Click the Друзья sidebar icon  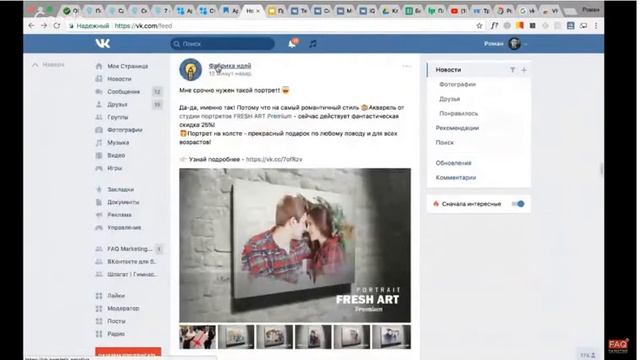pyautogui.click(x=99, y=104)
